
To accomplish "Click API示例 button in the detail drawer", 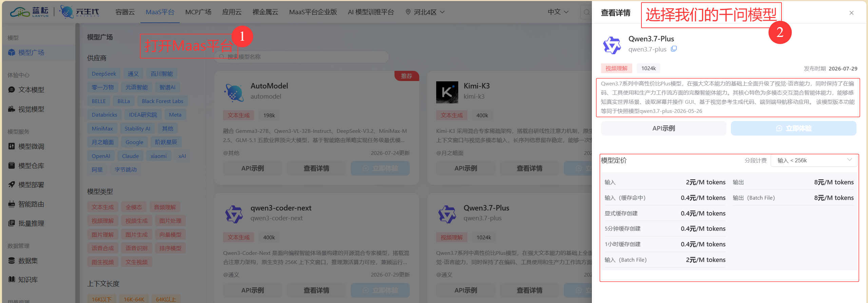I will click(x=664, y=128).
